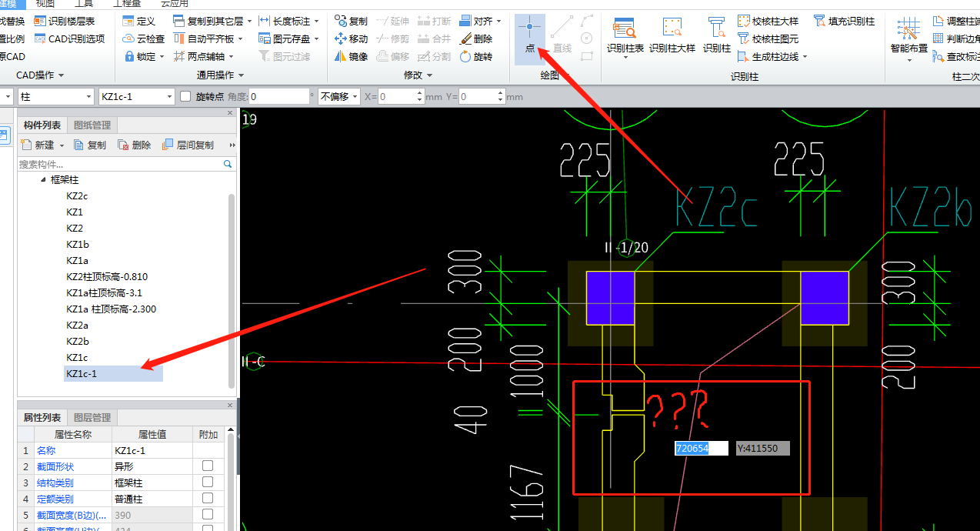980x531 pixels.
Task: Expand 自动平齐板 dropdown
Action: [x=241, y=38]
